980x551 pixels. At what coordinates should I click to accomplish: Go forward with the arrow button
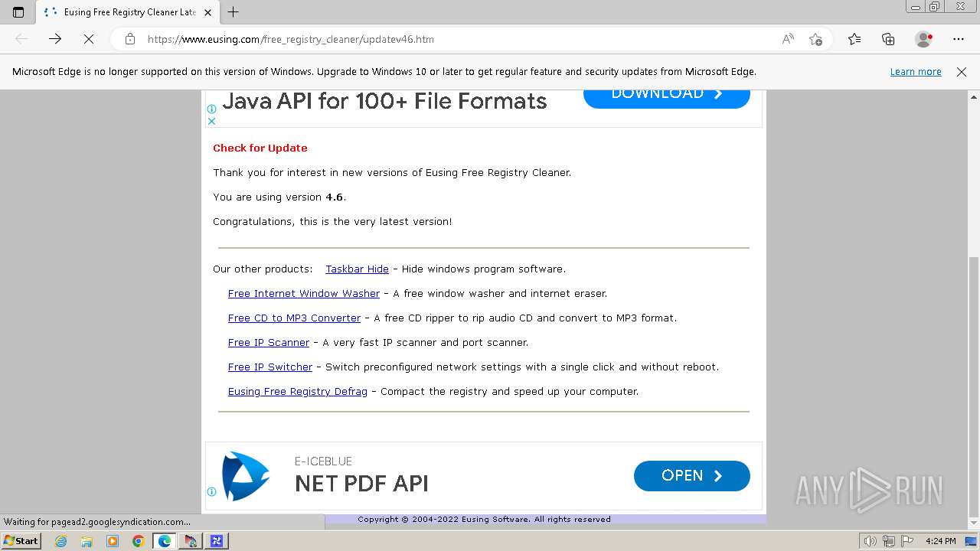55,39
